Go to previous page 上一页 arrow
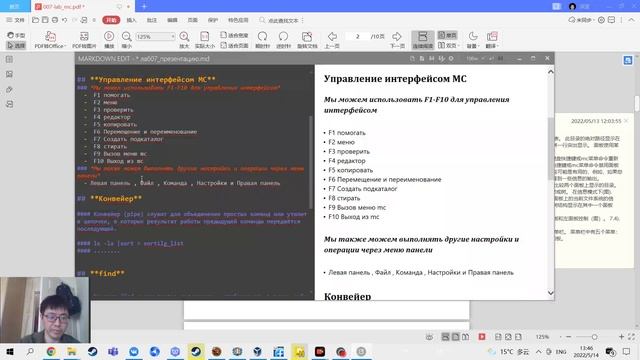Screen dimensions: 640x360 [332, 36]
